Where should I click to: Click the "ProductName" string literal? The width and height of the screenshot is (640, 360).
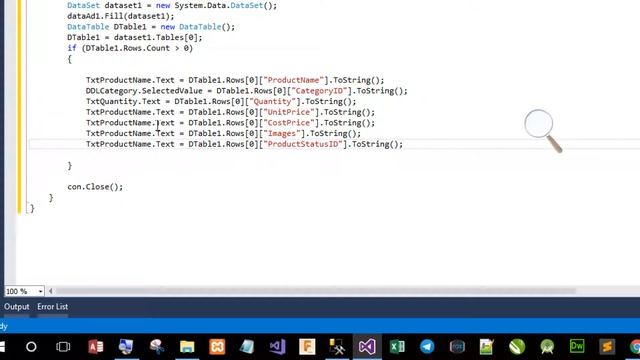[293, 80]
